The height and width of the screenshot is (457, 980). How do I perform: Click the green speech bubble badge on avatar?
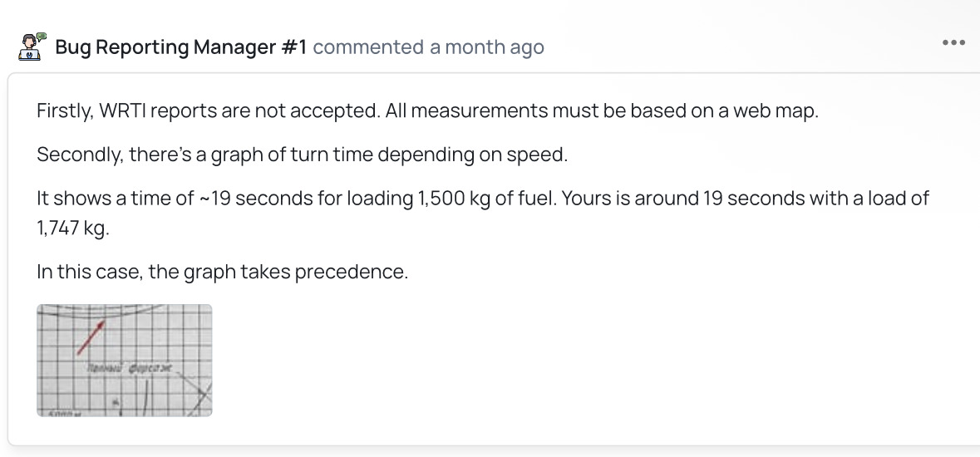(x=41, y=37)
